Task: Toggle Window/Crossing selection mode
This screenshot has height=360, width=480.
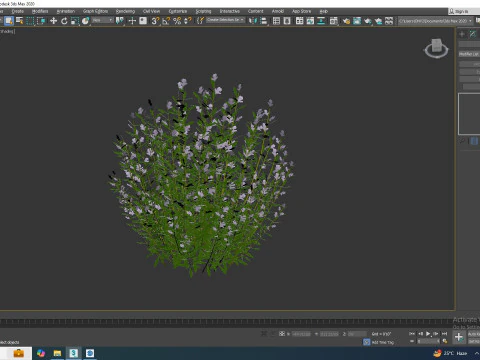Action: [41, 21]
